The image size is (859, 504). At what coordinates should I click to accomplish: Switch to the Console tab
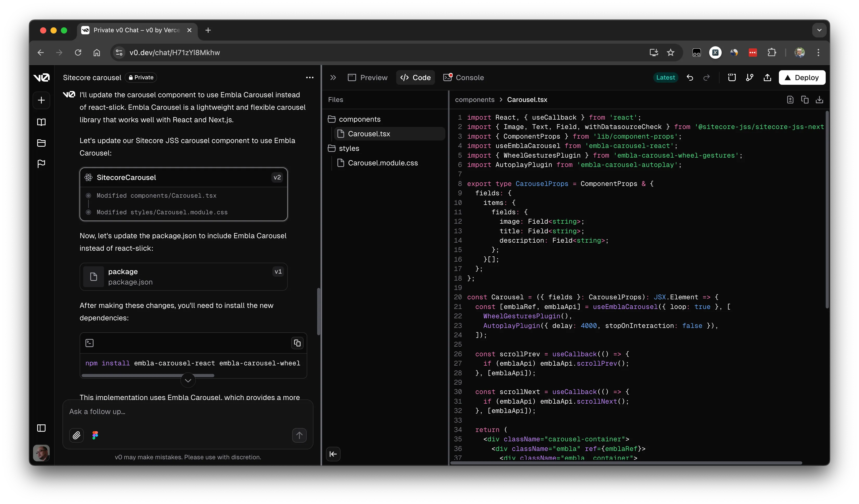[x=463, y=78]
